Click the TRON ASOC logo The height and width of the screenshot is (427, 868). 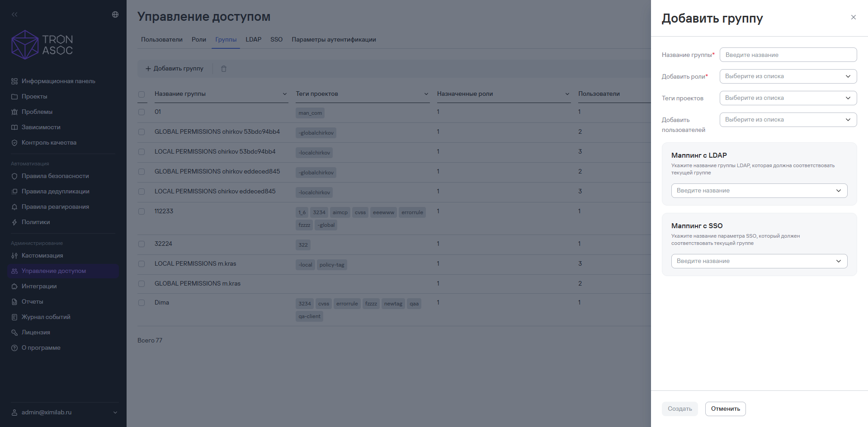coord(42,45)
